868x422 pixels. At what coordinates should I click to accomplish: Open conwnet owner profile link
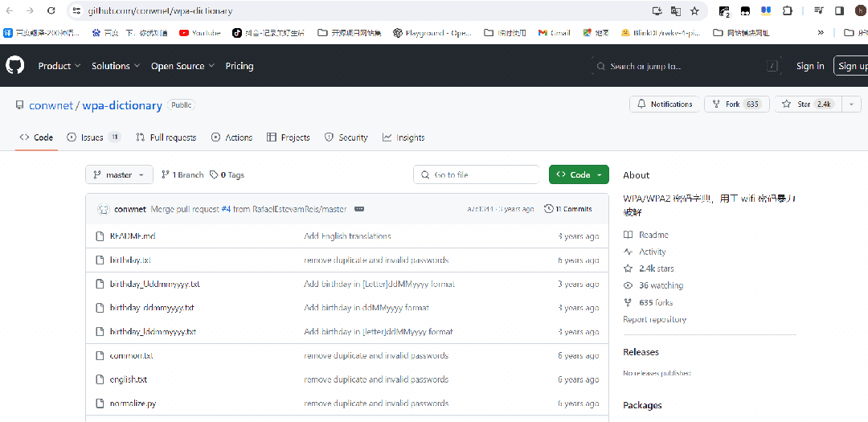(51, 105)
